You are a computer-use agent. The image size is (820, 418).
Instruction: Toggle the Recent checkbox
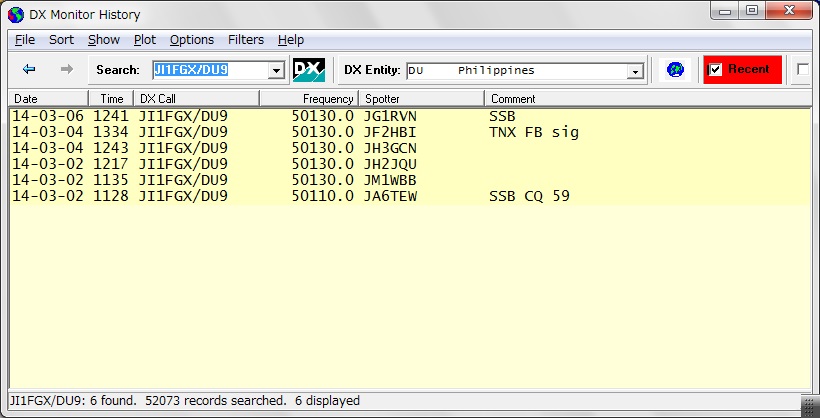(x=715, y=70)
